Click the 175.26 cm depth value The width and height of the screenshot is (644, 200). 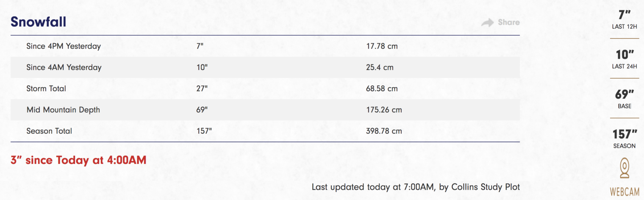point(384,110)
